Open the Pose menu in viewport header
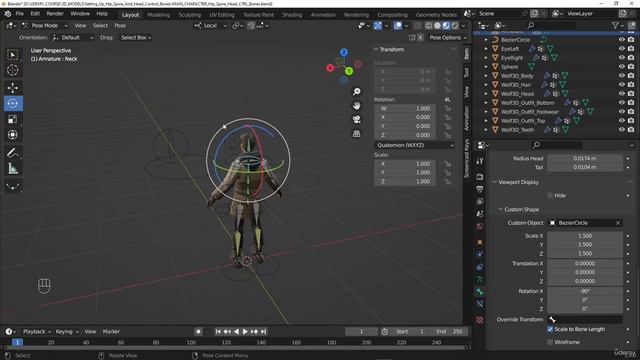This screenshot has width=640, height=360. (120, 25)
